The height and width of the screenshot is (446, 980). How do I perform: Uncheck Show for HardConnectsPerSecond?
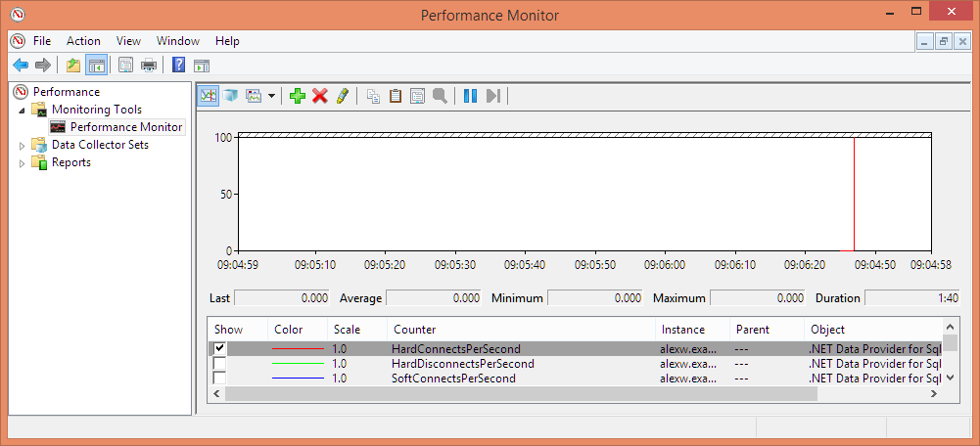220,348
